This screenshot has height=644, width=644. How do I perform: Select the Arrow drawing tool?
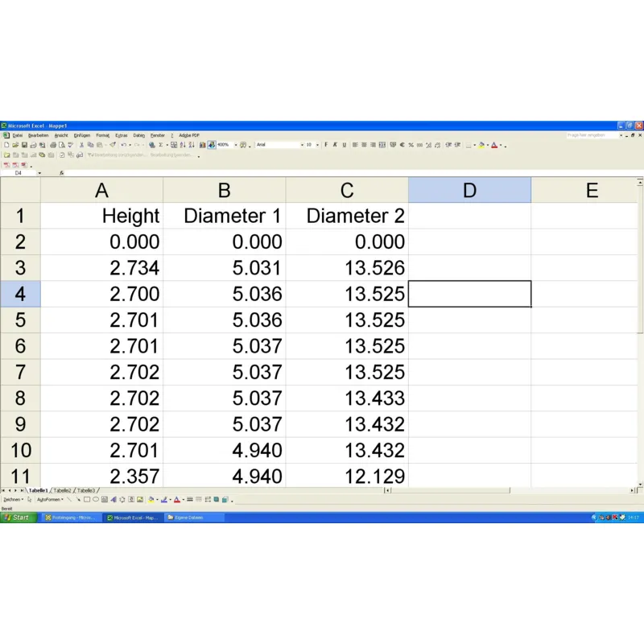78,499
